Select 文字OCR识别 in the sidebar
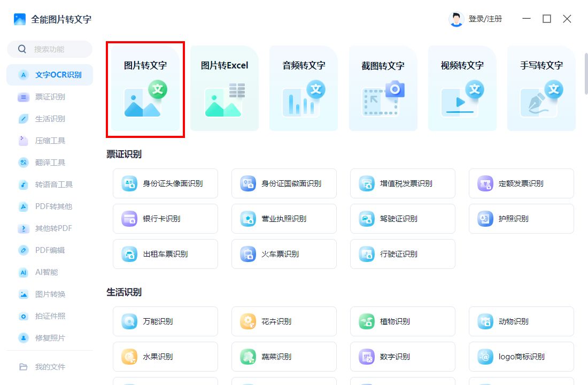588x385 pixels. pos(50,75)
